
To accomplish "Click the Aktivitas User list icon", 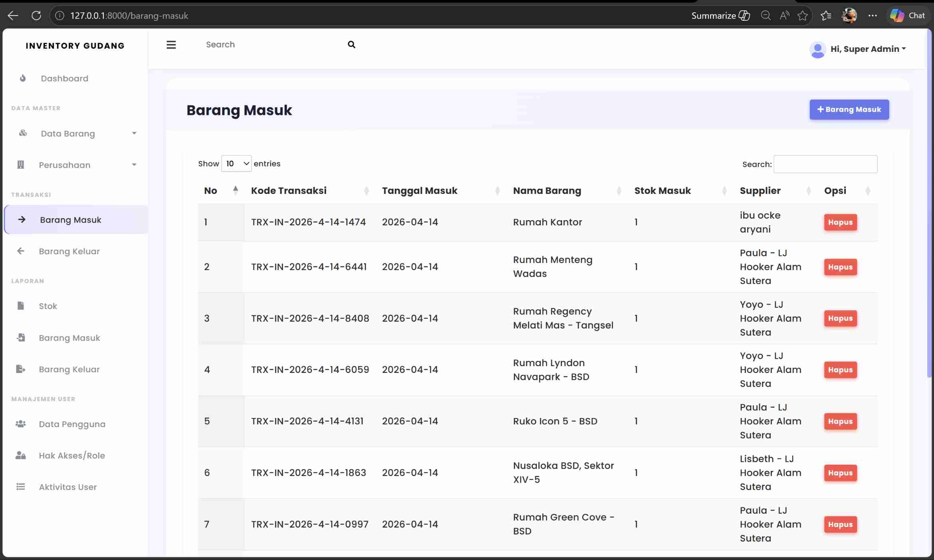I will 21,487.
